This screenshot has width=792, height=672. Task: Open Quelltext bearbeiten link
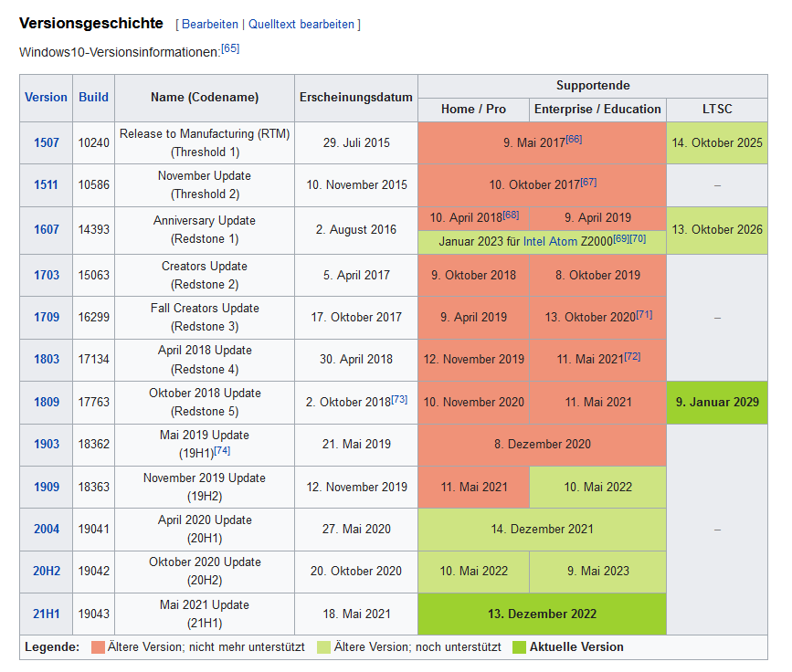(301, 25)
